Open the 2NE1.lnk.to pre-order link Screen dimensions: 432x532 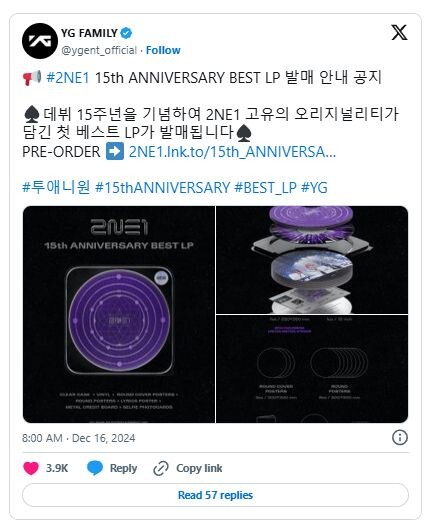click(x=232, y=152)
